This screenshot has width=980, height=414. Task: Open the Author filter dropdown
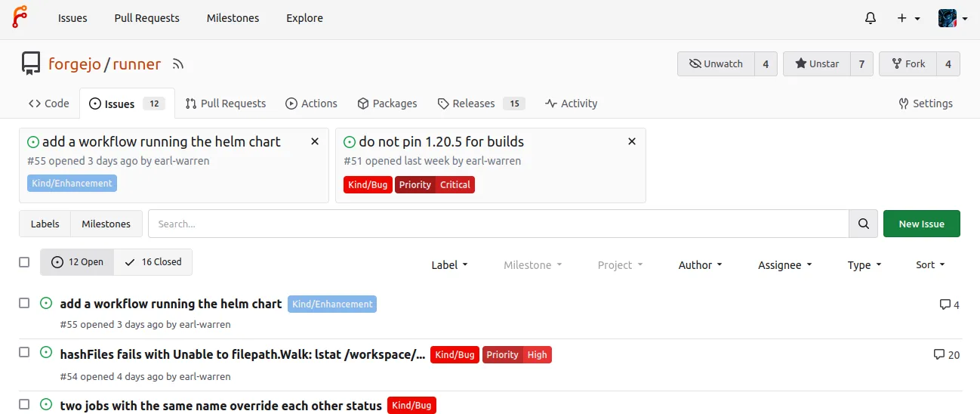(700, 265)
